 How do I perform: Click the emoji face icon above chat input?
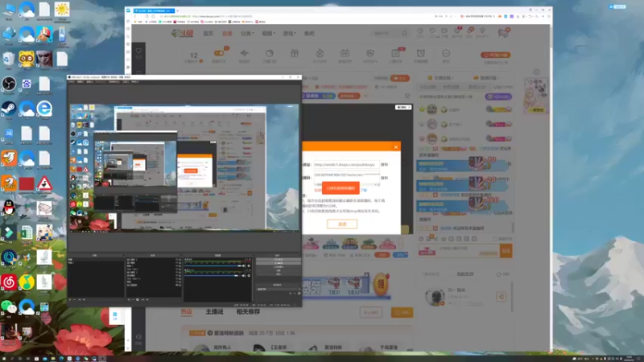pyautogui.click(x=421, y=238)
